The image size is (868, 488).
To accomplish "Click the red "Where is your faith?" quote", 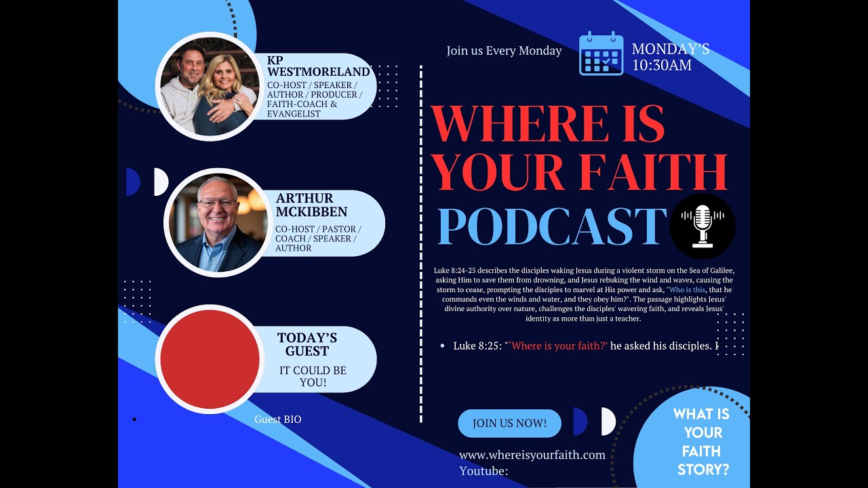I will point(557,346).
